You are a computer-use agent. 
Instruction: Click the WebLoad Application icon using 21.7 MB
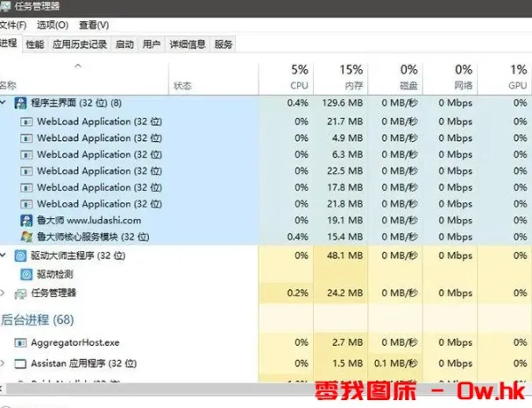tap(27, 122)
